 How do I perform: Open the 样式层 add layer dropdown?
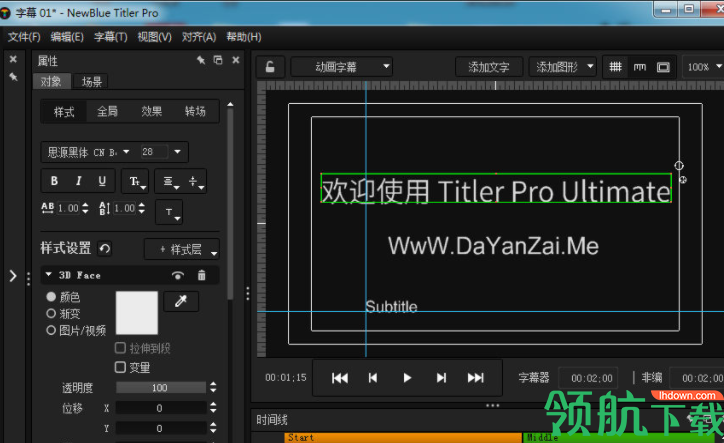pyautogui.click(x=182, y=249)
